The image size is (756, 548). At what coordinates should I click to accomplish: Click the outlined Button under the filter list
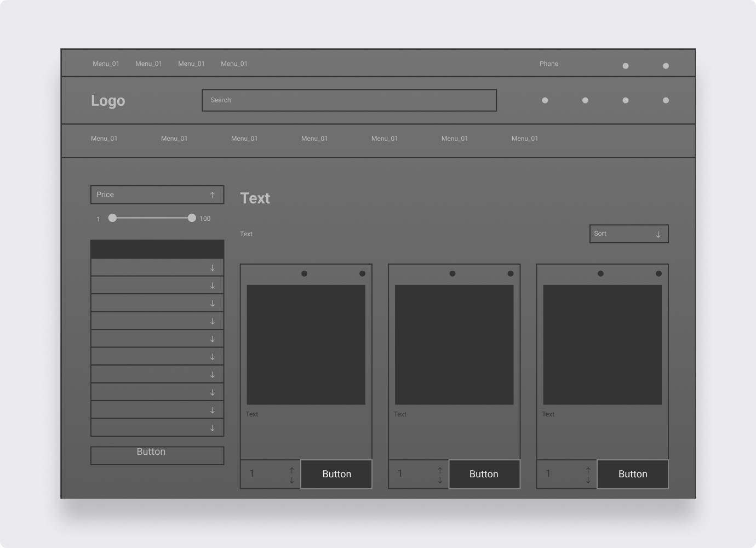point(157,455)
